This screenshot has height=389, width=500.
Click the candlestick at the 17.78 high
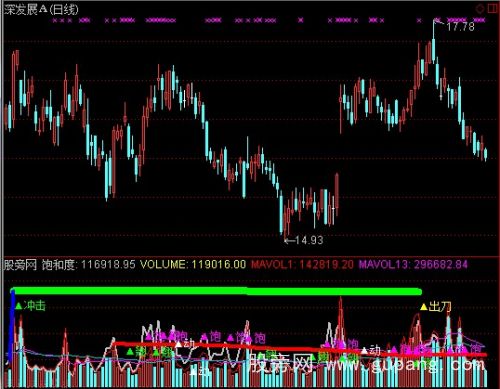[434, 43]
